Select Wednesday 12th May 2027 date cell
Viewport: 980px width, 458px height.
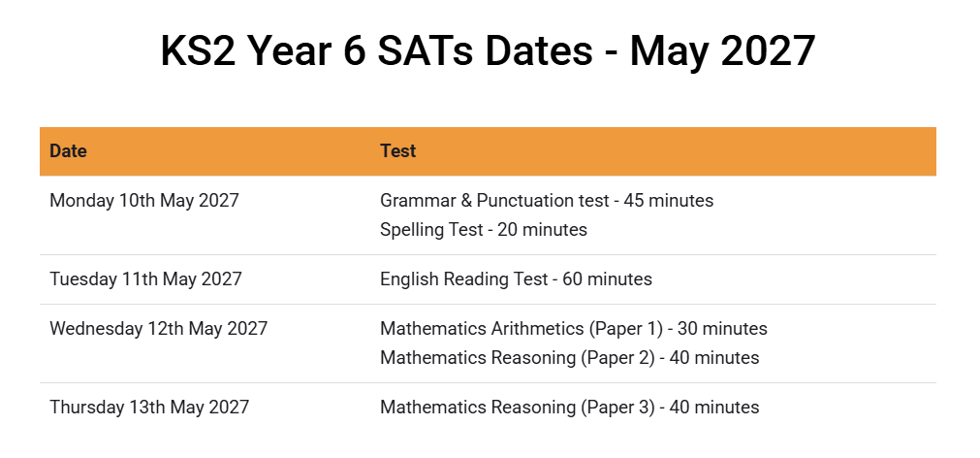[159, 329]
